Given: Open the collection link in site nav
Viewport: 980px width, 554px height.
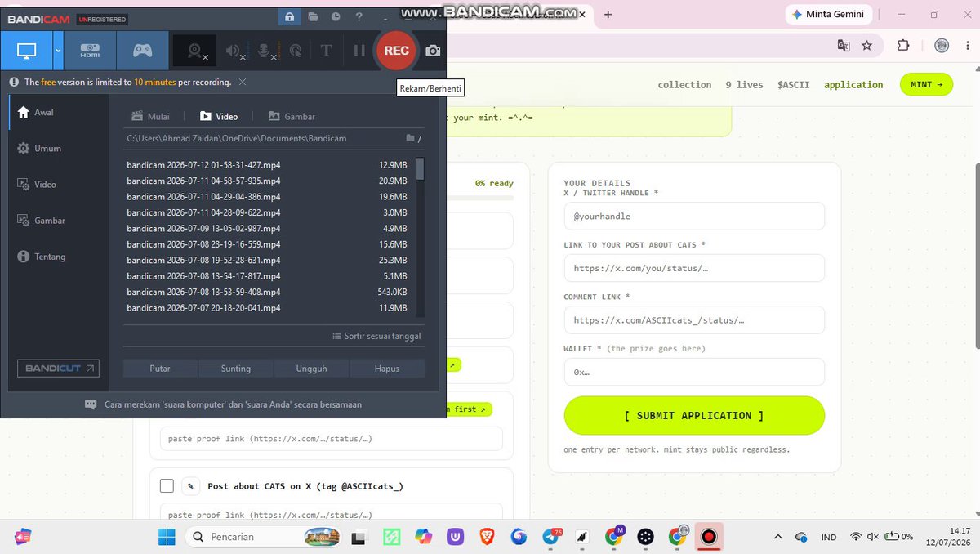Looking at the screenshot, I should coord(684,85).
